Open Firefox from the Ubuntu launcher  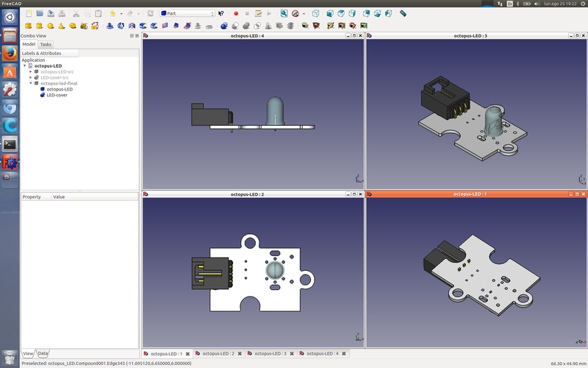coord(10,54)
